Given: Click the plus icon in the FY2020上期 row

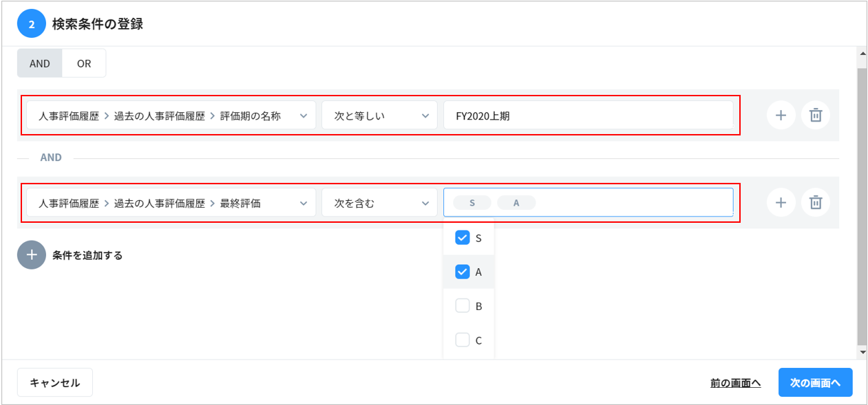Looking at the screenshot, I should tap(781, 116).
